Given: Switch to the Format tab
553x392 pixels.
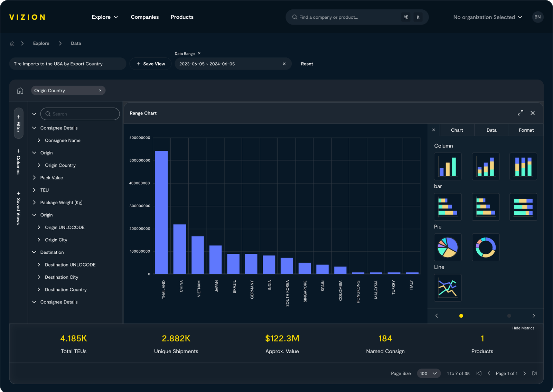Looking at the screenshot, I should pos(526,130).
